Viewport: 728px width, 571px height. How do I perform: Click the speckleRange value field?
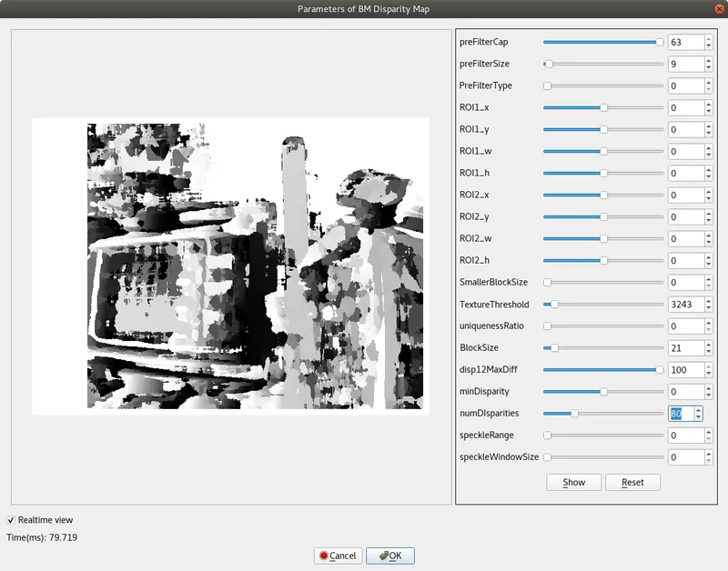(686, 436)
